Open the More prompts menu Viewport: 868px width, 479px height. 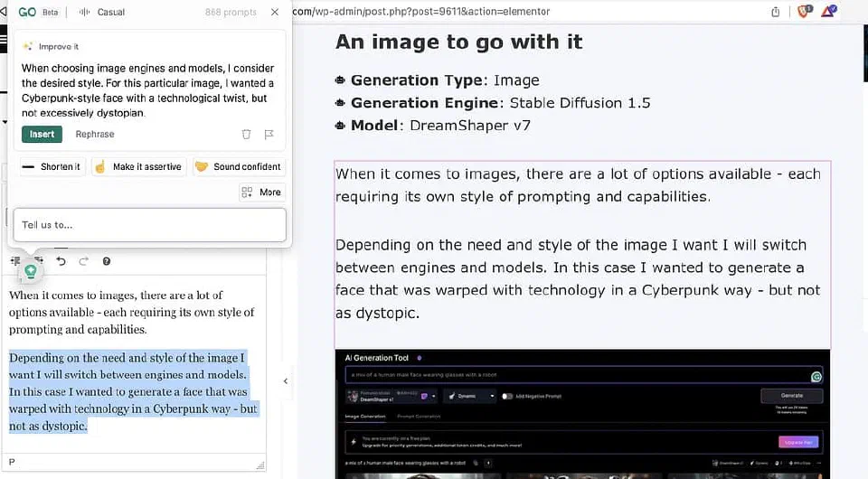coord(262,192)
